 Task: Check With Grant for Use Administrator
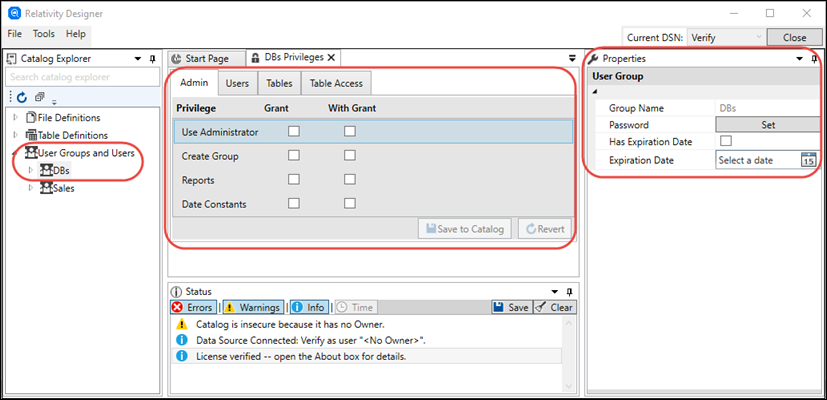(350, 131)
